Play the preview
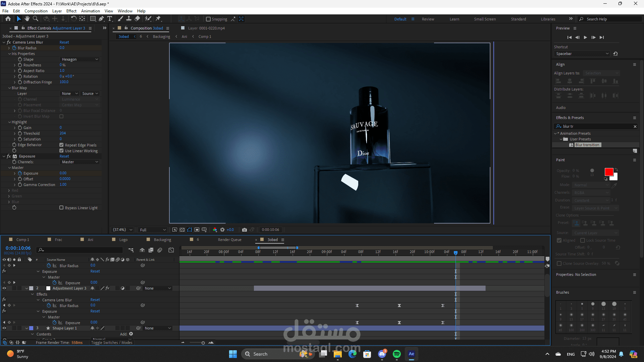The image size is (644, 362). click(585, 37)
